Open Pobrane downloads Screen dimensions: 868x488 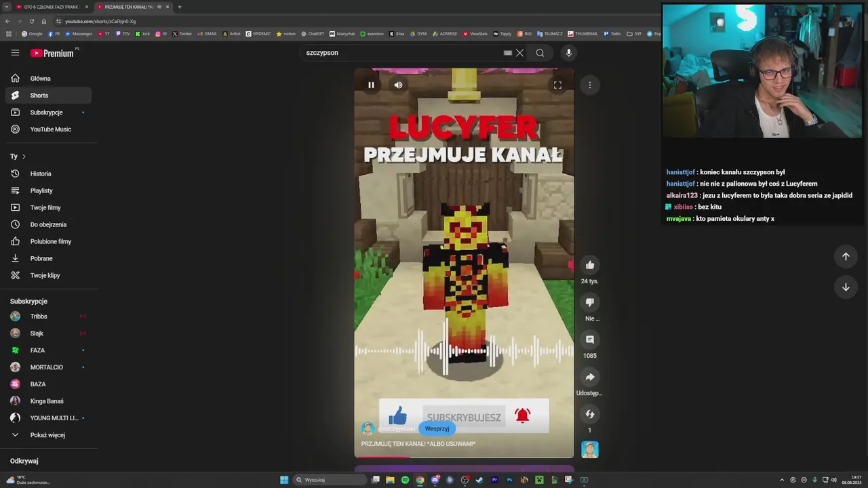(48, 258)
